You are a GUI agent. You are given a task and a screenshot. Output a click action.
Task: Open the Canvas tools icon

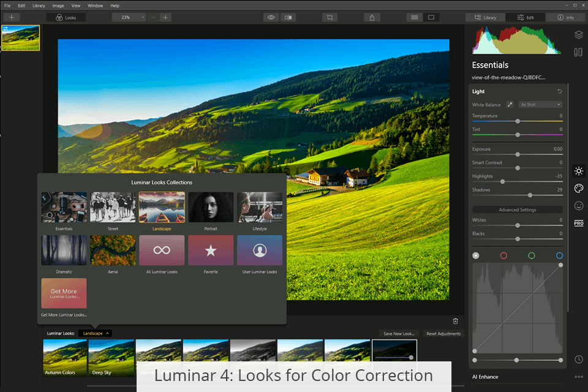point(579,52)
